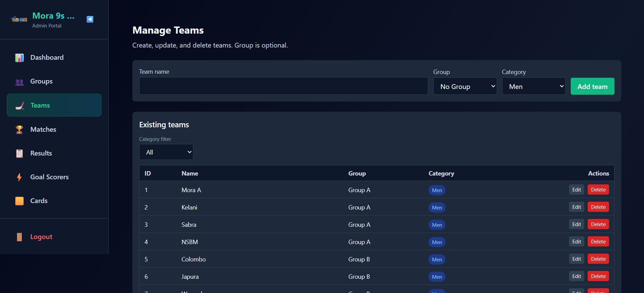This screenshot has height=293, width=644.
Task: Edit the Kelani team
Action: (x=576, y=207)
